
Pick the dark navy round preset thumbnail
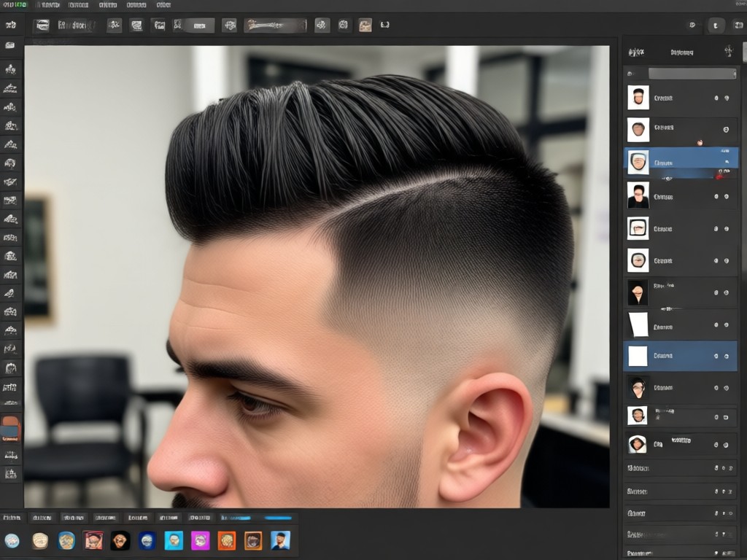pos(147,540)
